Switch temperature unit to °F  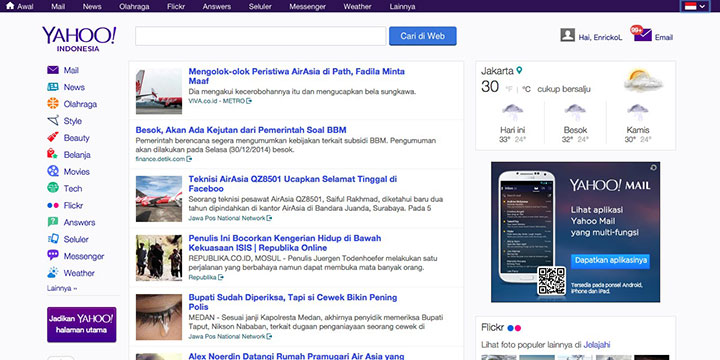(509, 89)
